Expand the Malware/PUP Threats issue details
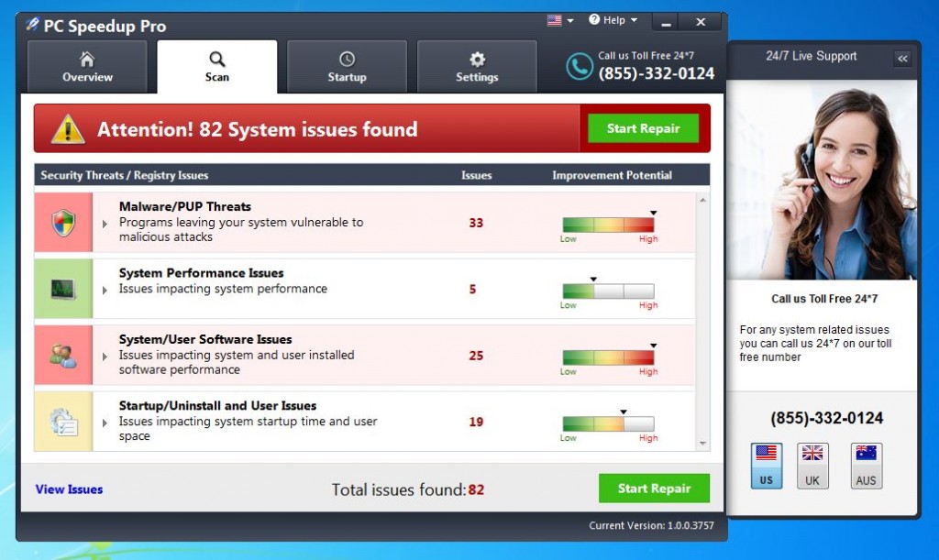The width and height of the screenshot is (939, 560). (104, 221)
